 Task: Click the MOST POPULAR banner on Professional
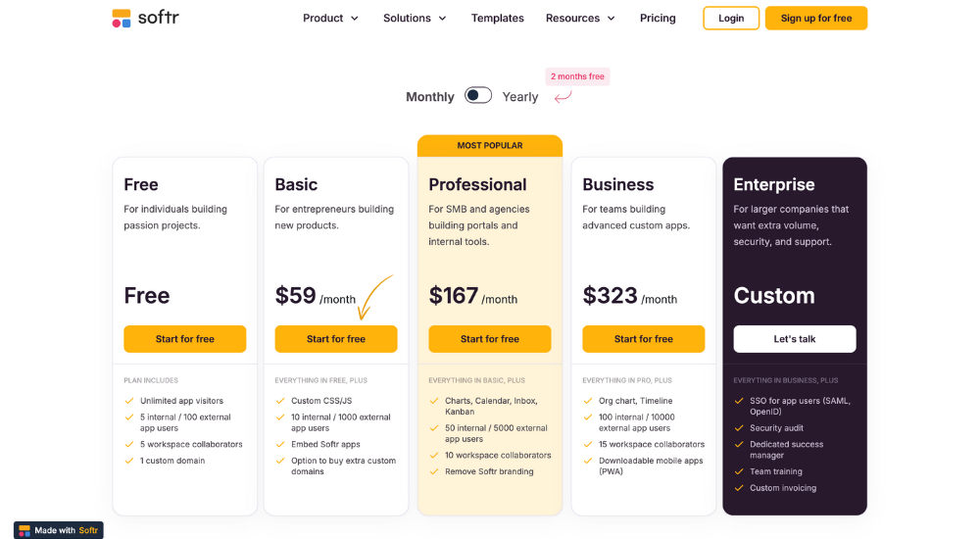pyautogui.click(x=490, y=146)
